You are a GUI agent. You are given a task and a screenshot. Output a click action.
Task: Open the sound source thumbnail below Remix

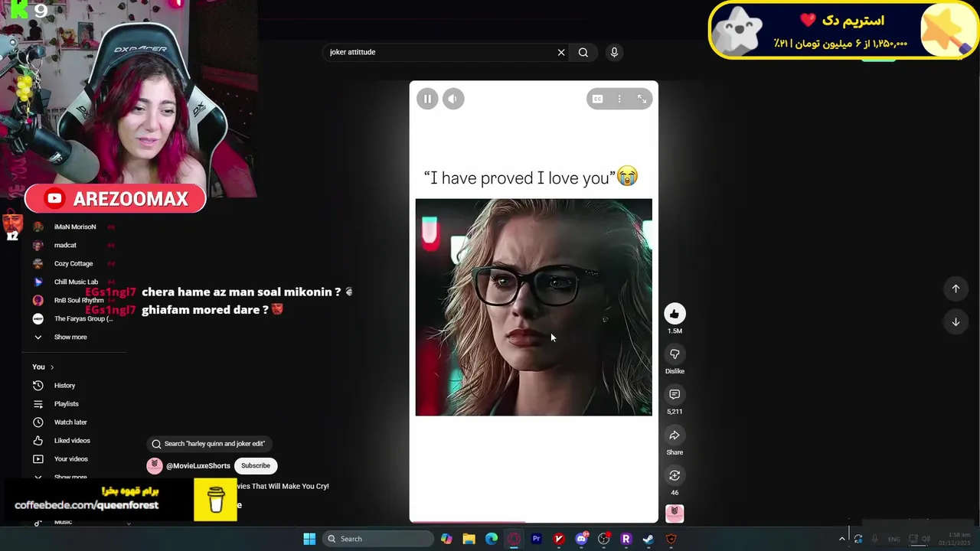675,514
